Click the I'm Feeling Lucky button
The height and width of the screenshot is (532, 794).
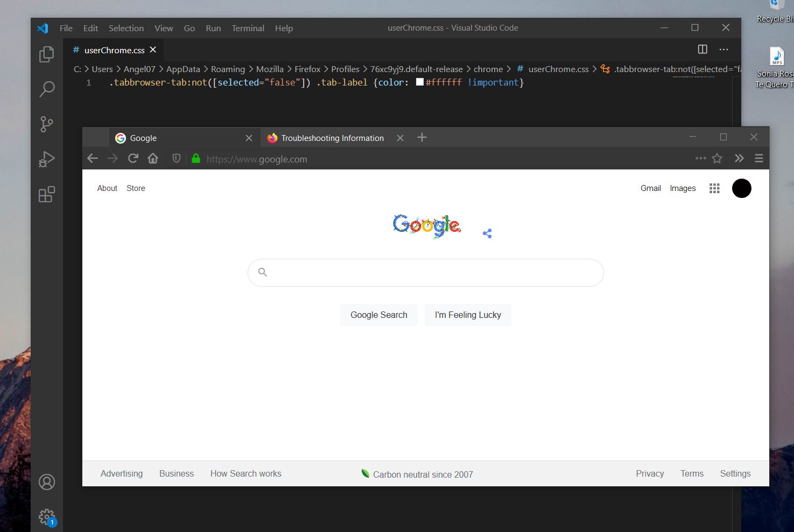pos(467,315)
